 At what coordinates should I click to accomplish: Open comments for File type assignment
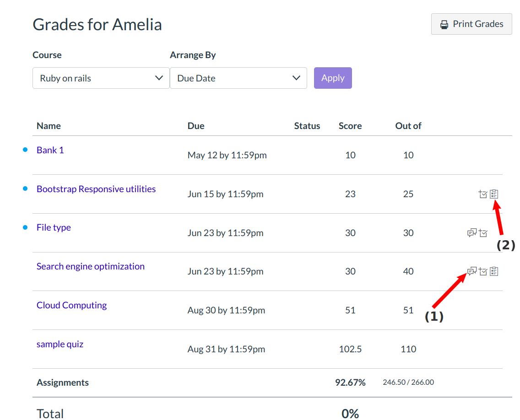(x=472, y=233)
